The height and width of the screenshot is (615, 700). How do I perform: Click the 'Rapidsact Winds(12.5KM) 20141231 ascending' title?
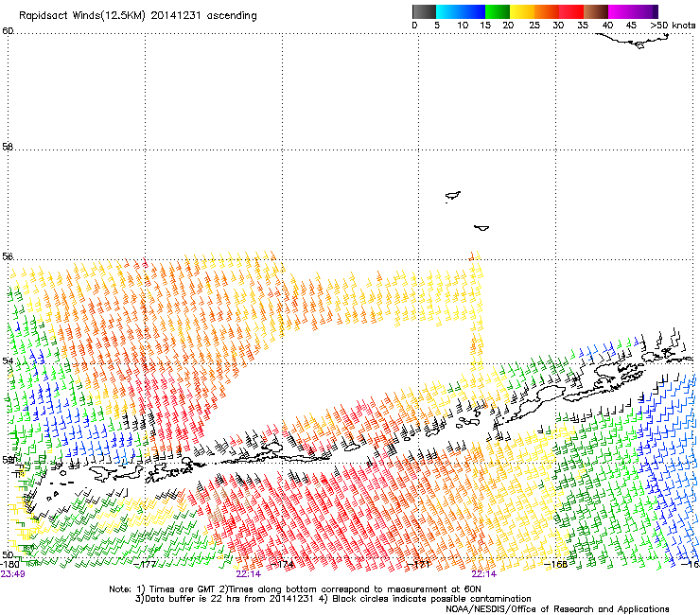click(138, 16)
